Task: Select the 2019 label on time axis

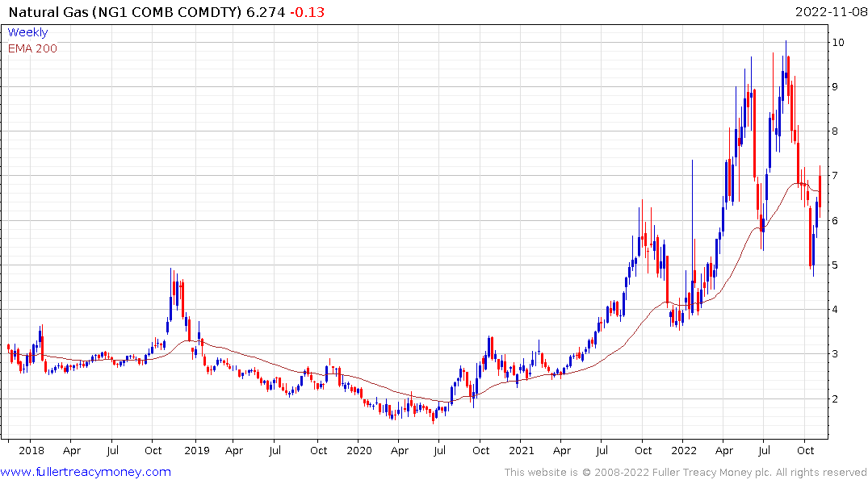Action: click(x=197, y=450)
